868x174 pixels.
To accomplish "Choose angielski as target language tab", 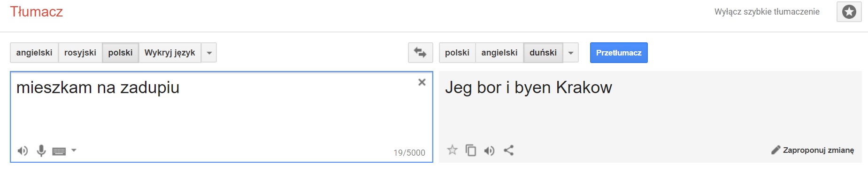I will pos(499,53).
